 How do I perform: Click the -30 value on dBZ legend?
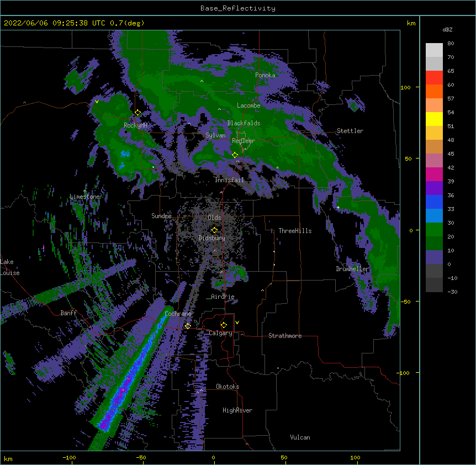click(452, 292)
